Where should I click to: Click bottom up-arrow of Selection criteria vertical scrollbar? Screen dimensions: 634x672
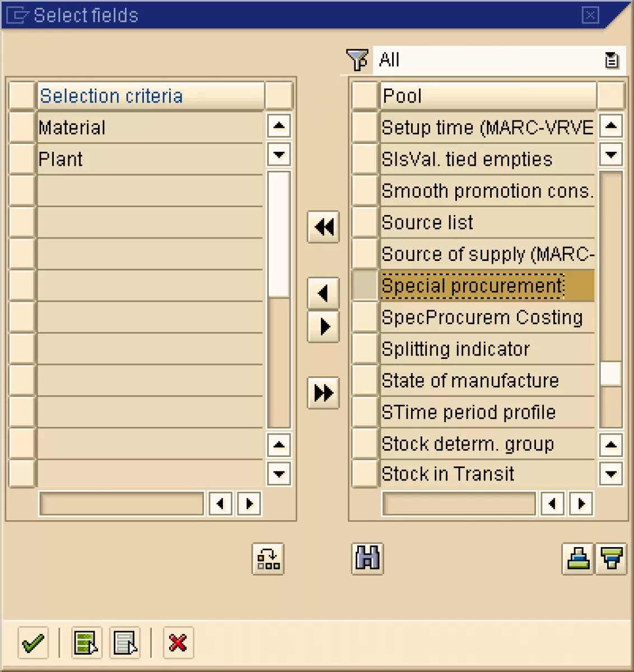pos(279,445)
